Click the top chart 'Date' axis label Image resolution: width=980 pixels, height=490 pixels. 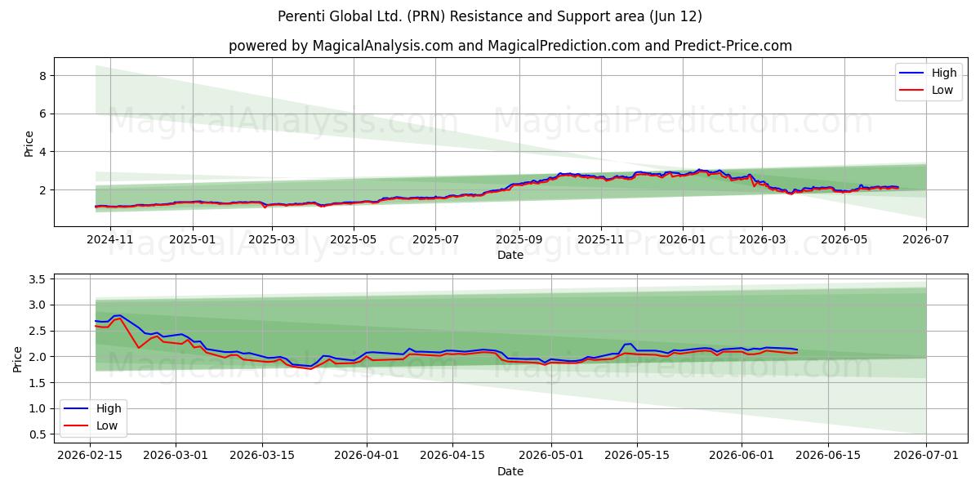click(510, 255)
